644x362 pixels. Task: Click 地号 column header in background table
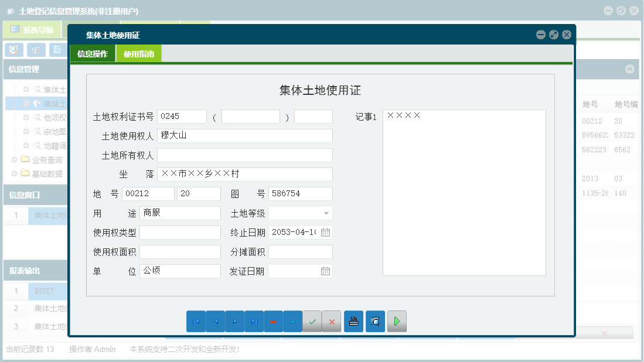click(590, 104)
